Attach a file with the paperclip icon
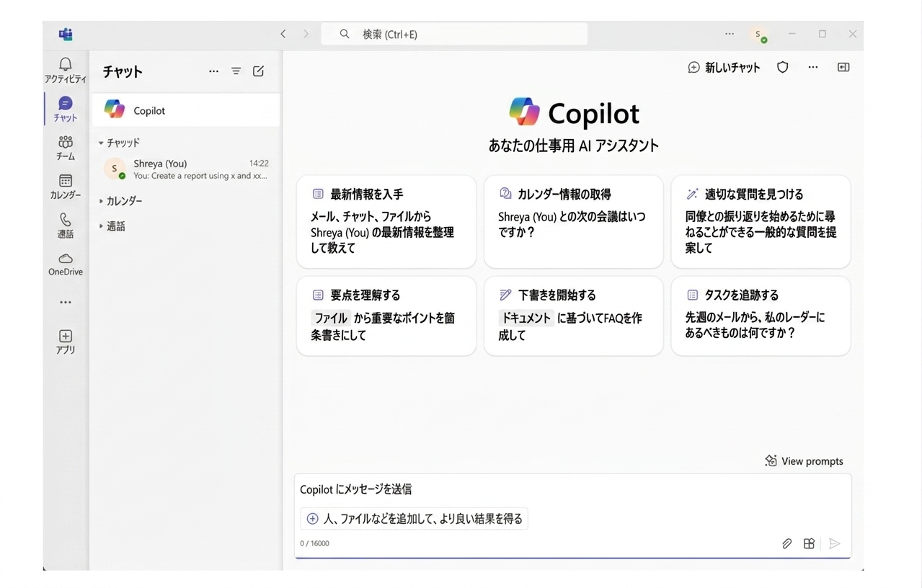The width and height of the screenshot is (922, 588). pyautogui.click(x=787, y=543)
